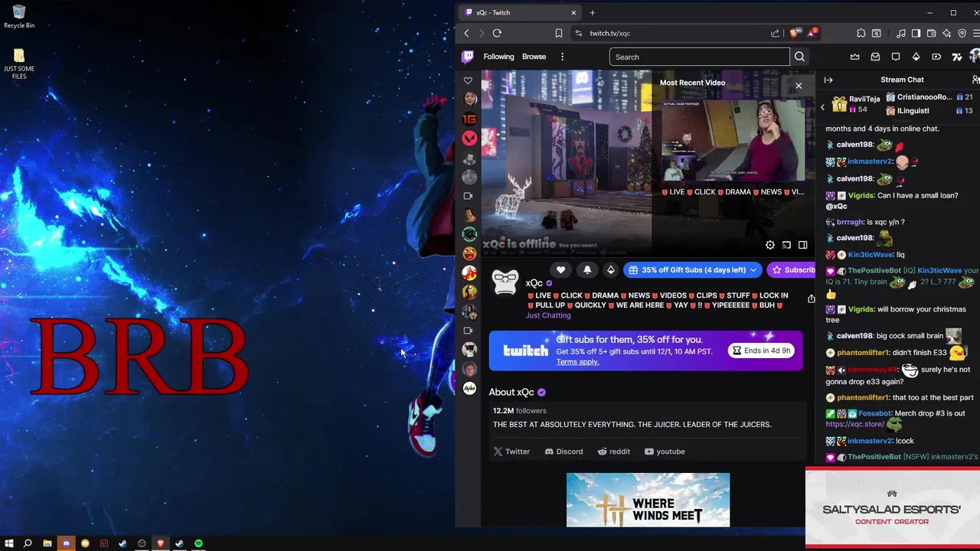Bookmark the current page

coord(559,33)
